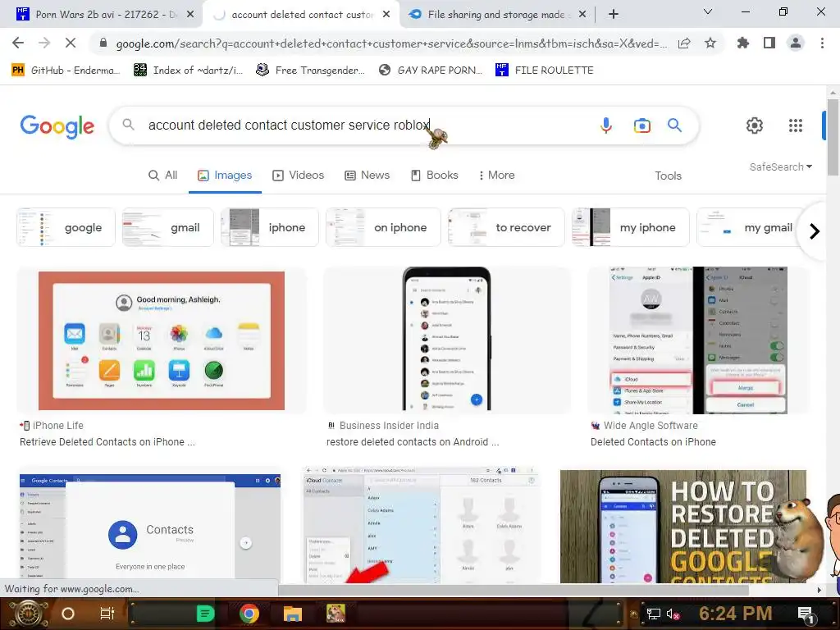
Task: Switch to the File sharing and storage tab
Action: coord(495,15)
